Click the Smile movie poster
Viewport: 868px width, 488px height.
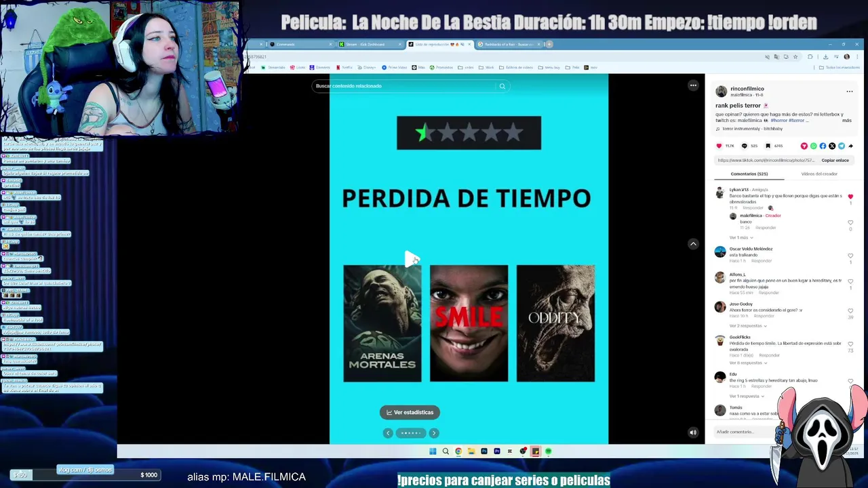pos(469,323)
